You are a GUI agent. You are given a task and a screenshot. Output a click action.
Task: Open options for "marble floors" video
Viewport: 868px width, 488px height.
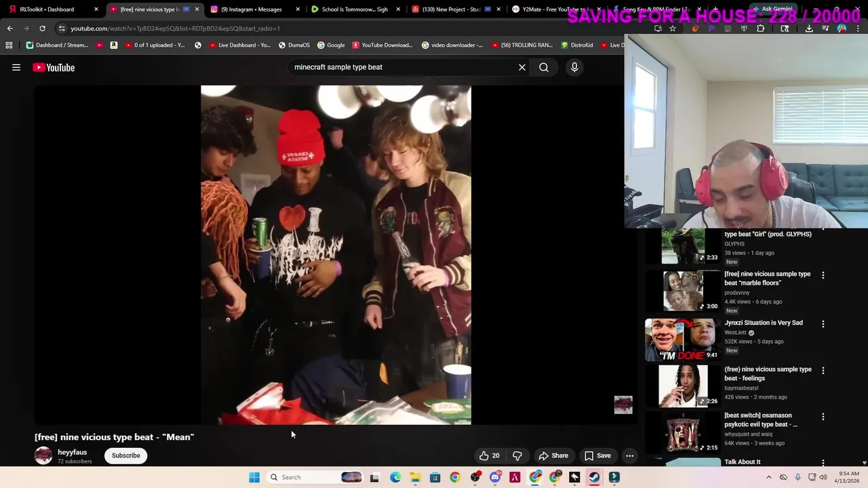(823, 275)
